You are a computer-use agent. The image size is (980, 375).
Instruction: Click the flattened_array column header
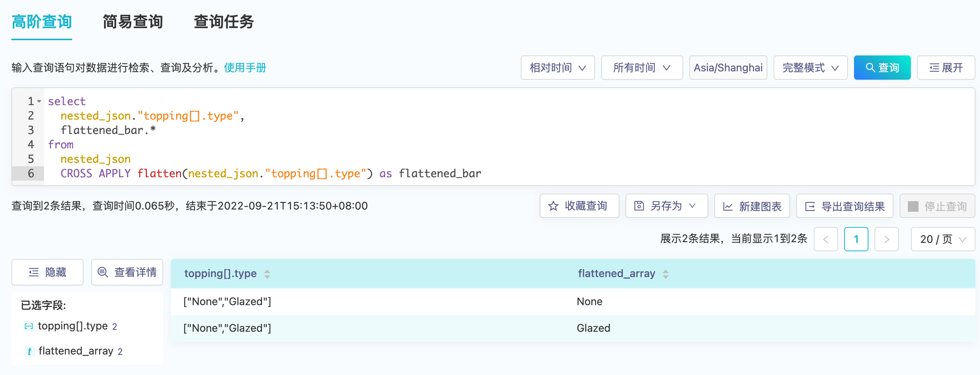click(616, 273)
